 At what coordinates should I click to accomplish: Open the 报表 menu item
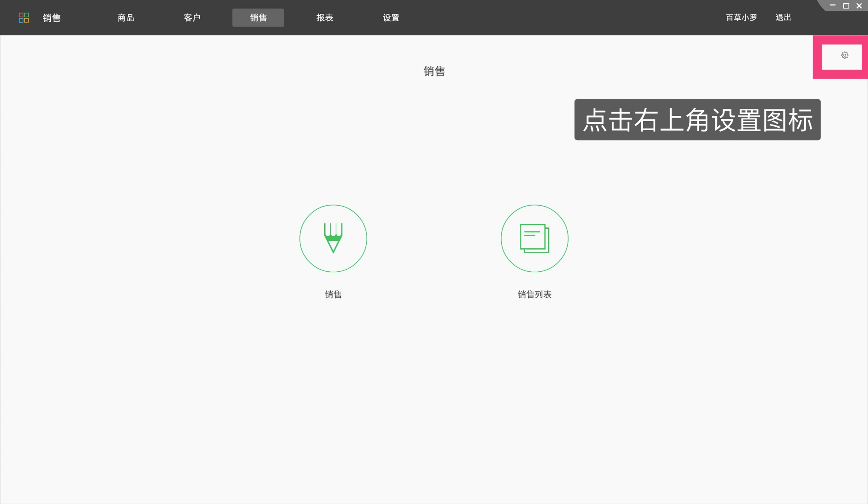325,17
